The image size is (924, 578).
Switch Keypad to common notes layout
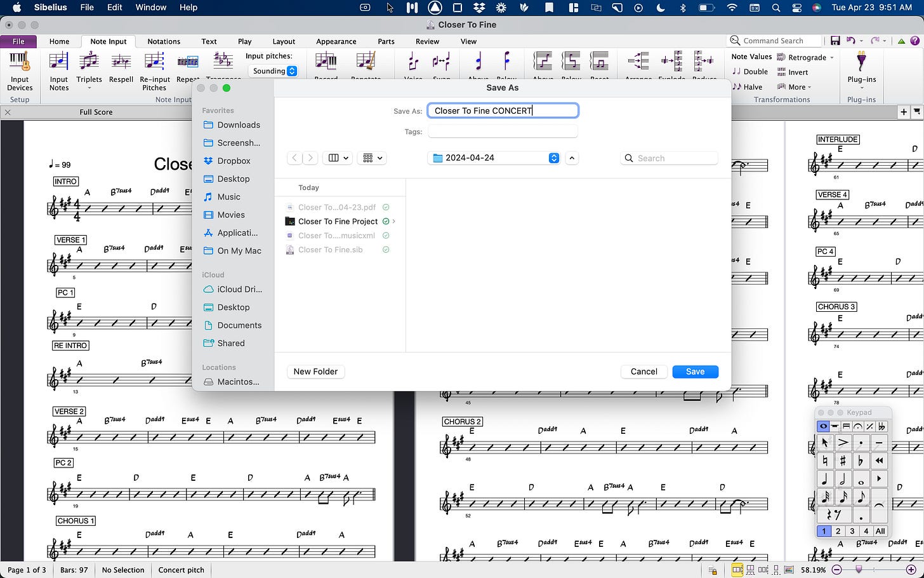823,426
